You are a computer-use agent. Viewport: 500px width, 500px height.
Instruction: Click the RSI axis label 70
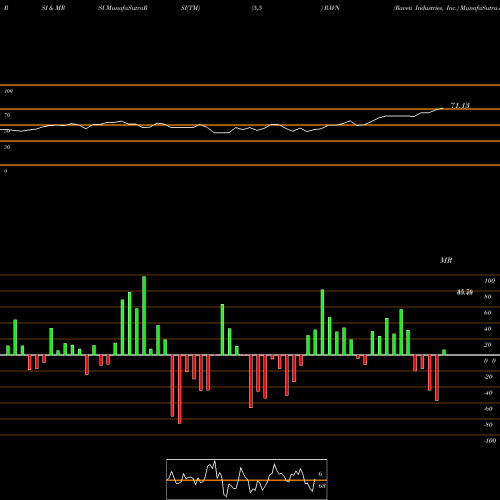[7, 115]
